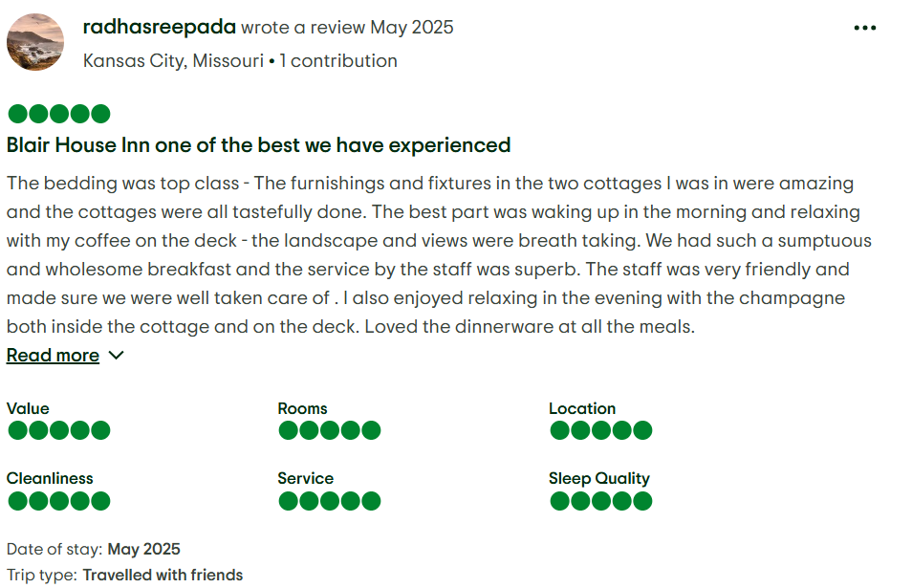
Task: Click the review body text paragraph
Action: [x=439, y=254]
